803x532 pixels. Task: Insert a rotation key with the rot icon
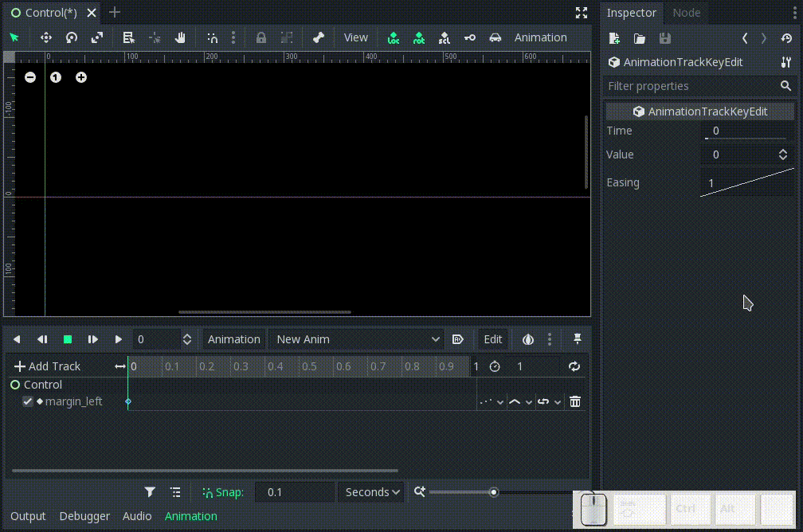pos(419,37)
